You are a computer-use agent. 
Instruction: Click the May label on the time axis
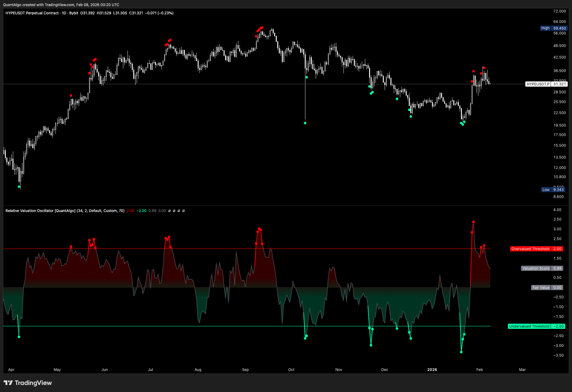(57, 370)
